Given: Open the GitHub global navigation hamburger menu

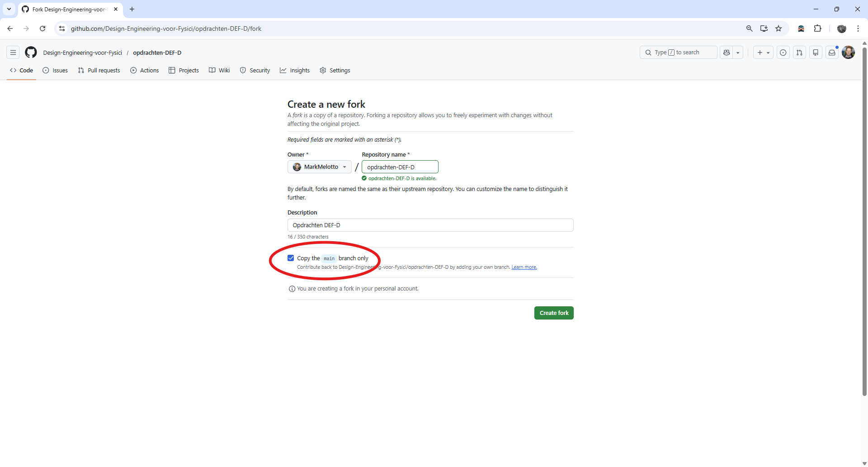Looking at the screenshot, I should coord(13,52).
